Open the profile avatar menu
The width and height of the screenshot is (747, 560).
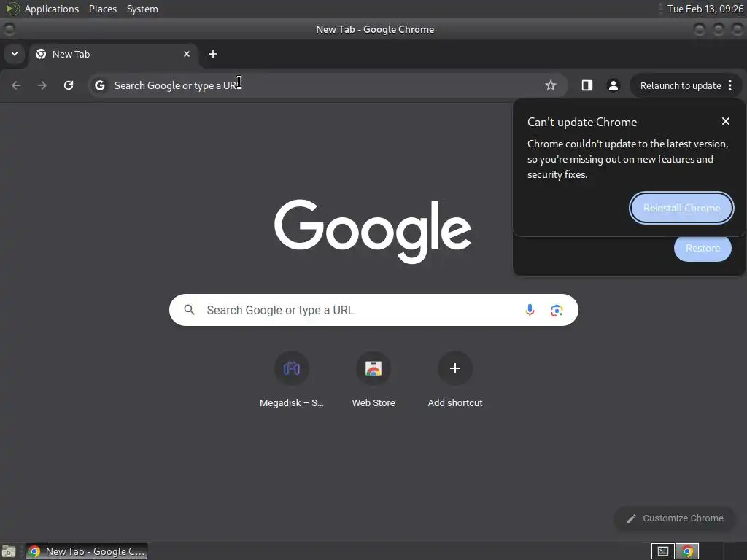[613, 85]
